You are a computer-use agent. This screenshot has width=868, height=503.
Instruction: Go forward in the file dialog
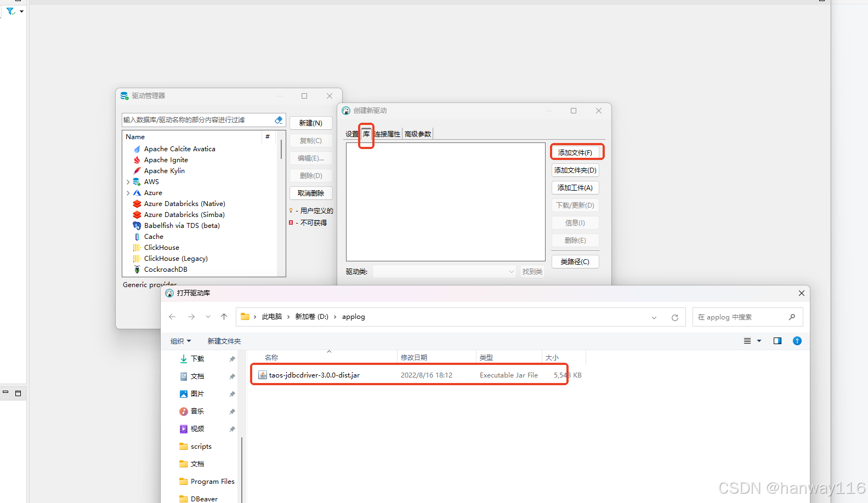pos(191,317)
